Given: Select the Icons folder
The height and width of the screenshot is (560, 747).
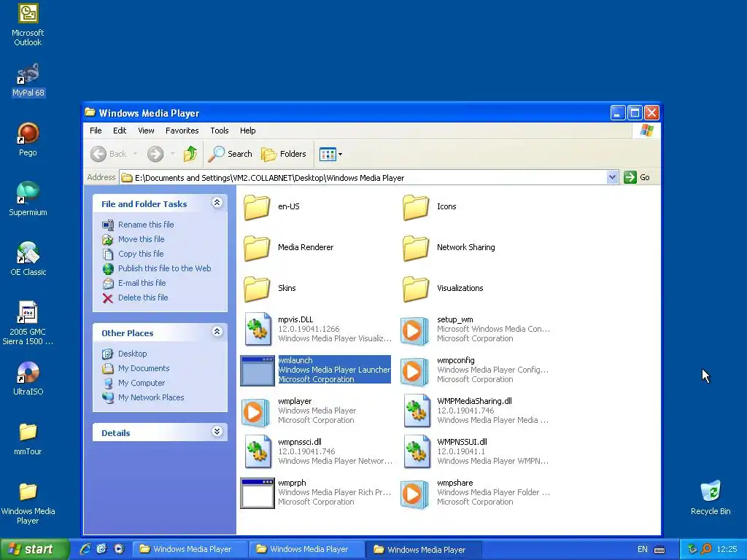Looking at the screenshot, I should tap(416, 206).
